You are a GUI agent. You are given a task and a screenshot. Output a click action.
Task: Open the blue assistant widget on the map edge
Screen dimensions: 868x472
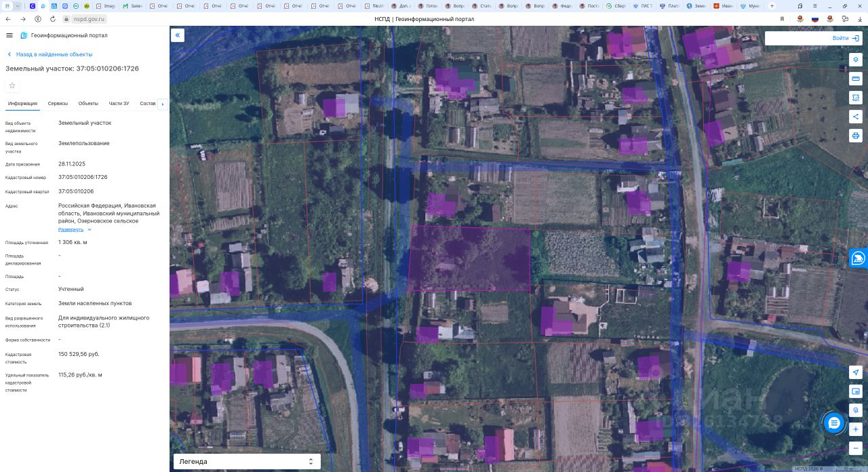pyautogui.click(x=859, y=258)
